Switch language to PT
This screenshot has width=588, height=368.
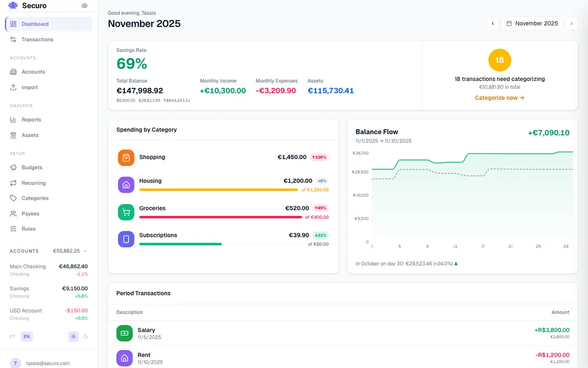click(13, 337)
